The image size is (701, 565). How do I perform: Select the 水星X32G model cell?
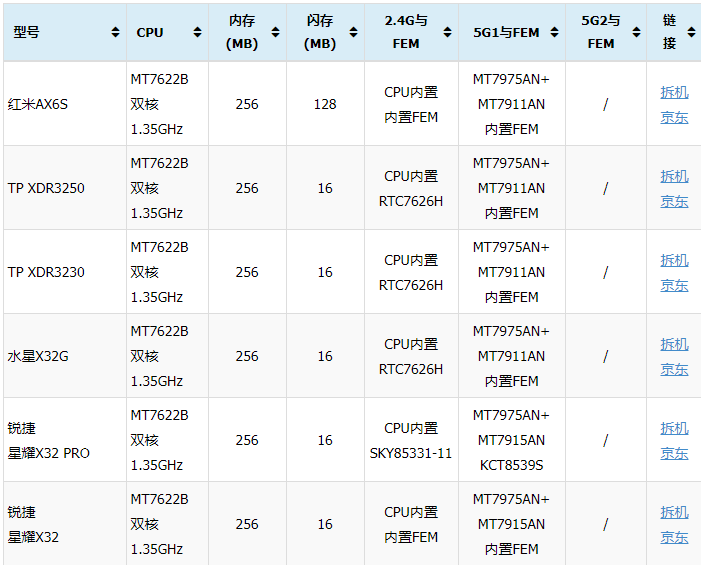coord(65,356)
